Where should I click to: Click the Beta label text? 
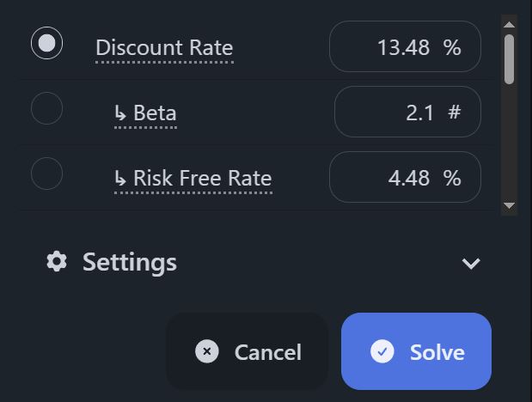pyautogui.click(x=155, y=113)
